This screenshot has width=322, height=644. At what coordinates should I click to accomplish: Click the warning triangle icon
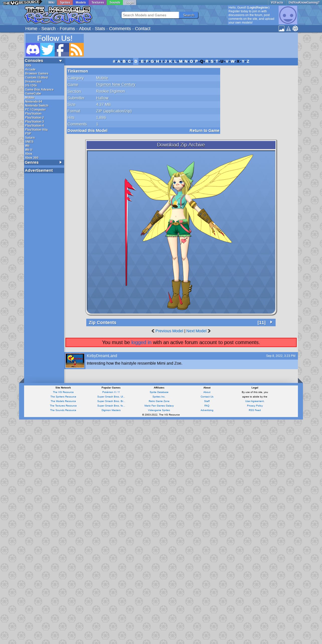[x=289, y=29]
